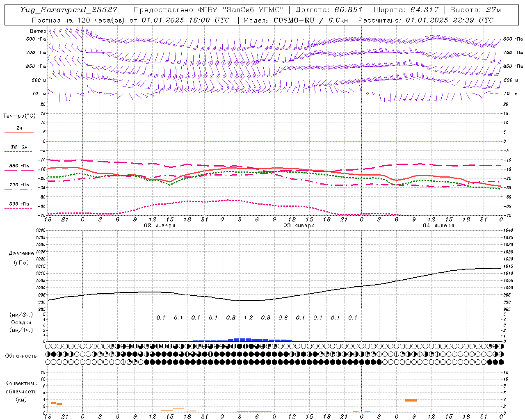Click the '02 января' date label

pyautogui.click(x=159, y=226)
